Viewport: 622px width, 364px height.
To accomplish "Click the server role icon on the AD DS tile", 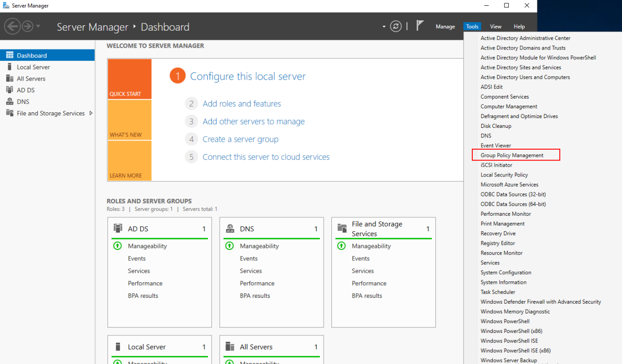I will pos(117,228).
